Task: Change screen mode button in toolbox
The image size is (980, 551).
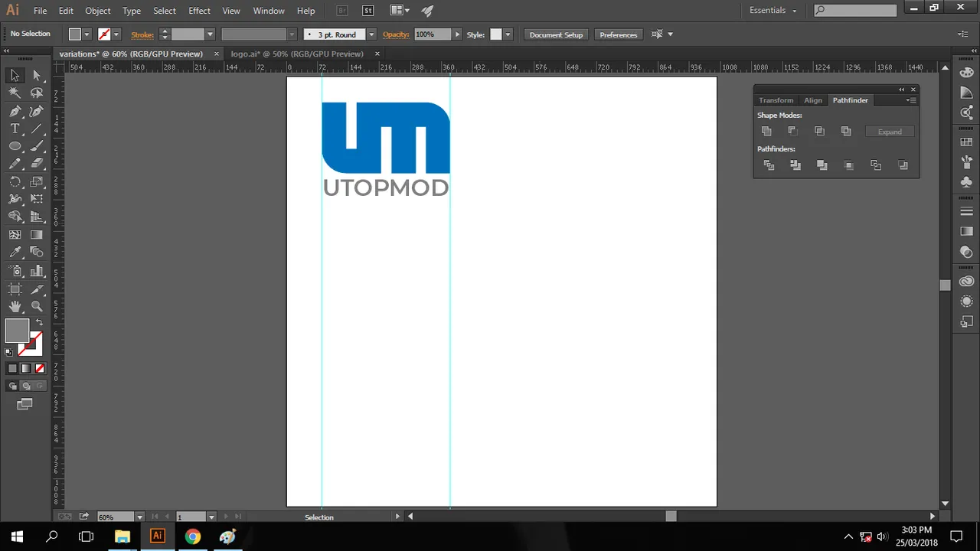Action: [24, 404]
